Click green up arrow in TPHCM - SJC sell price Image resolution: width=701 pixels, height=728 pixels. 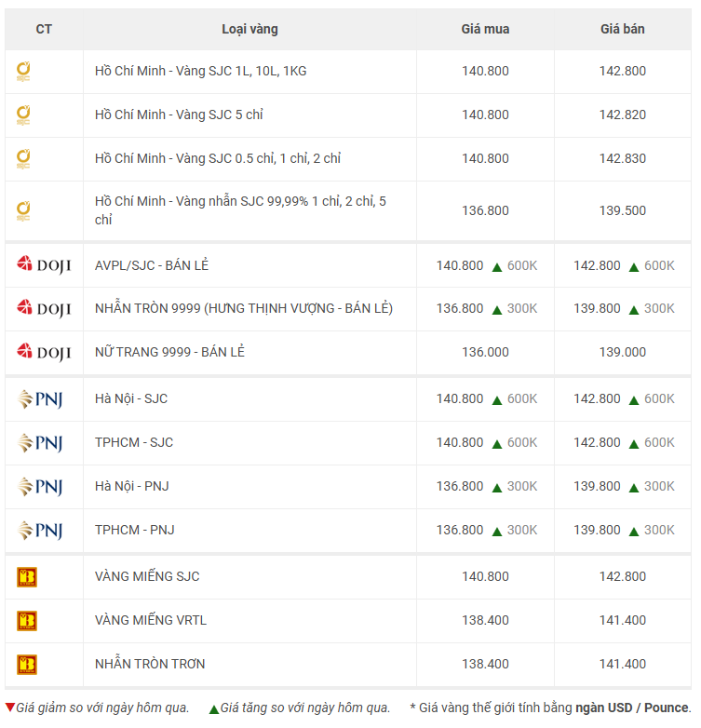coord(634,444)
